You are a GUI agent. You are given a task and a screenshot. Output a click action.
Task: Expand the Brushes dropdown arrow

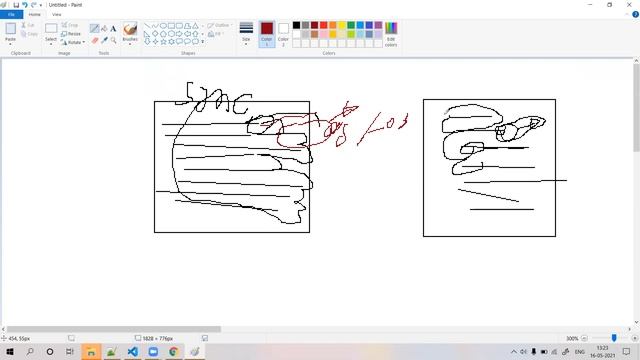point(130,43)
